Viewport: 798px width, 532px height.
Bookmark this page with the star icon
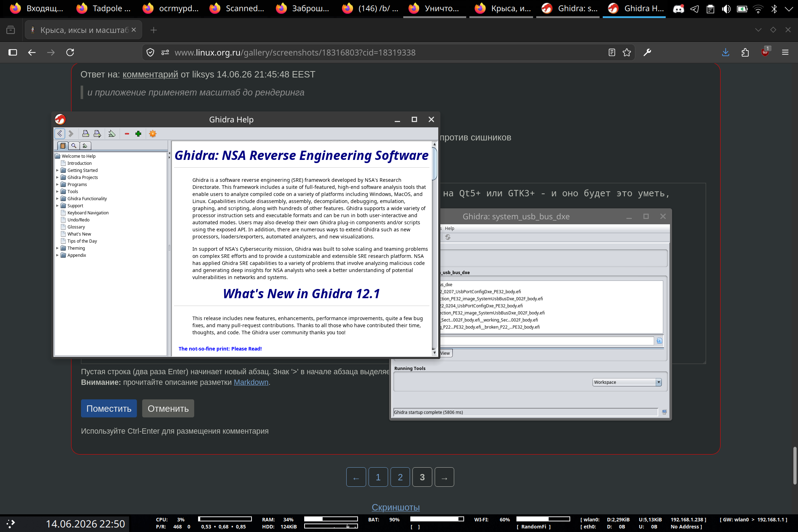[627, 52]
